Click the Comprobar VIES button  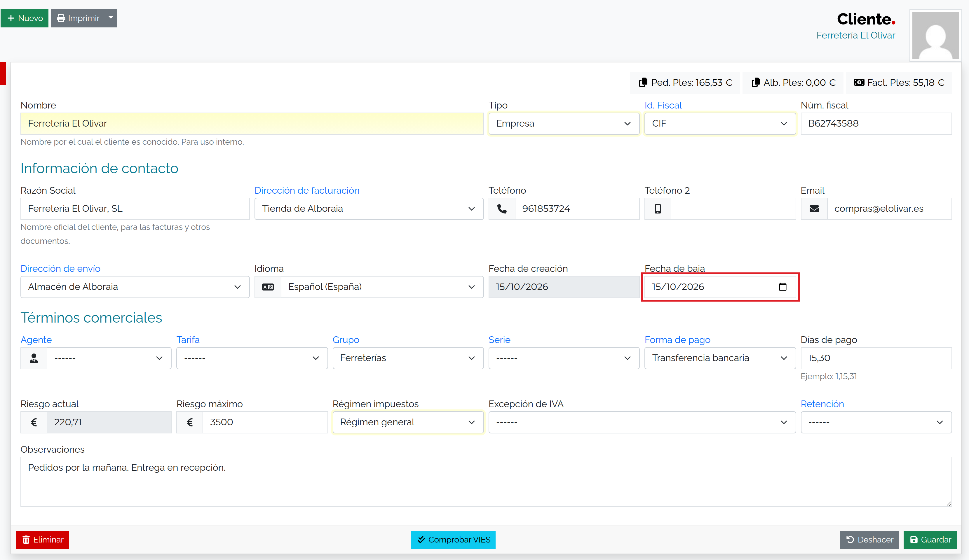pos(453,540)
